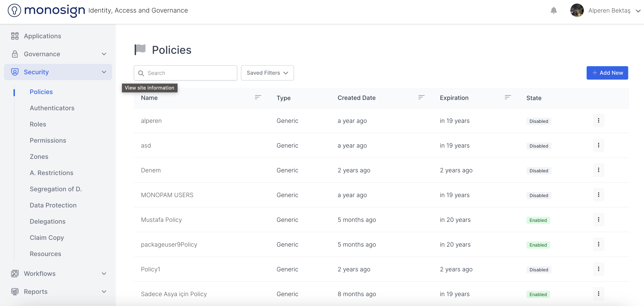This screenshot has height=306, width=644.
Task: Click sort icon on Expiration column
Action: 508,97
